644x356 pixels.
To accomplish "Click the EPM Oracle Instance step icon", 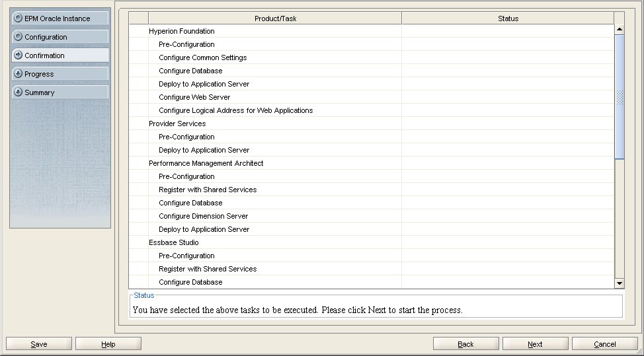I will (x=18, y=18).
